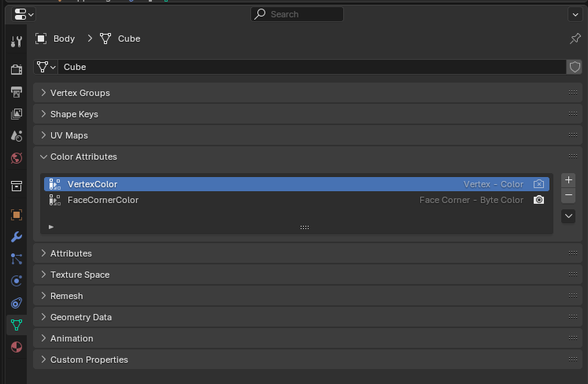
Task: Click the Geometry Data panel grip handle
Action: pyautogui.click(x=572, y=317)
